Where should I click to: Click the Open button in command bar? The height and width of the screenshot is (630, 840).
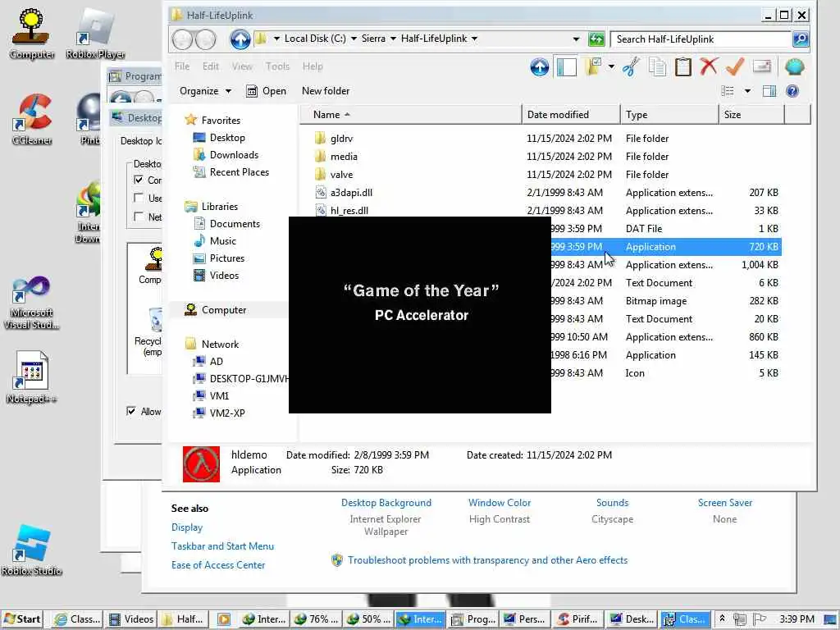[x=267, y=91]
